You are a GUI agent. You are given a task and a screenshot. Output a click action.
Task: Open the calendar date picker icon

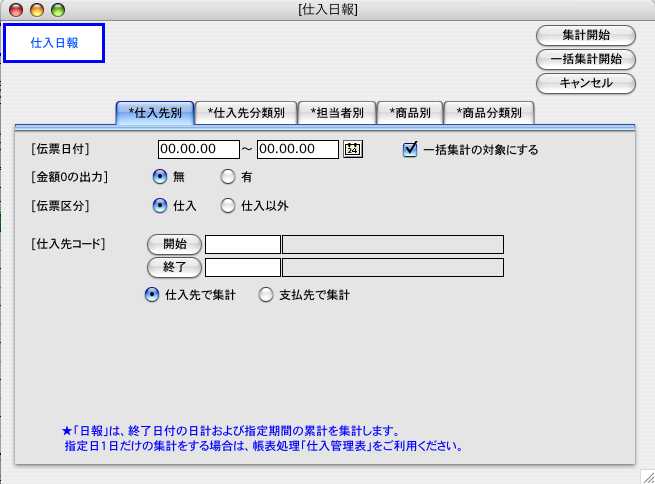(352, 149)
